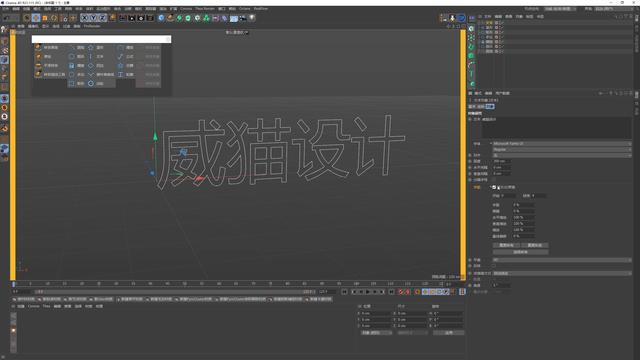Tick the Separate Letters checkbox
The height and width of the screenshot is (360, 640).
pos(494,180)
